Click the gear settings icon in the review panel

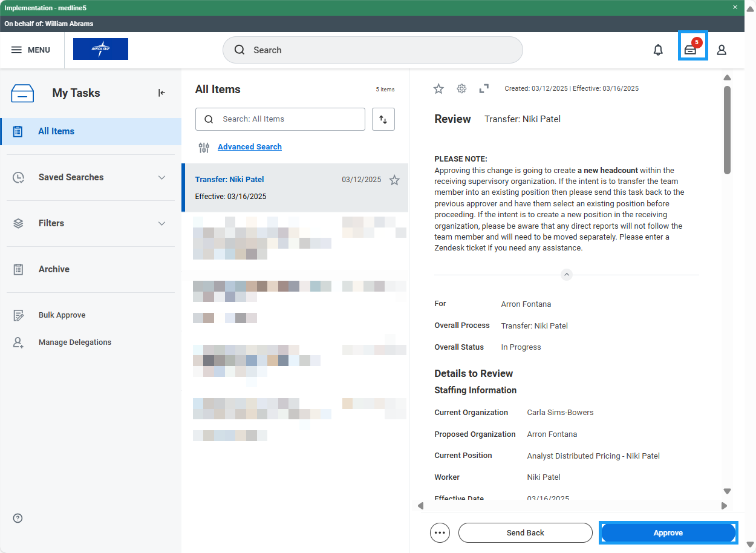pyautogui.click(x=461, y=88)
